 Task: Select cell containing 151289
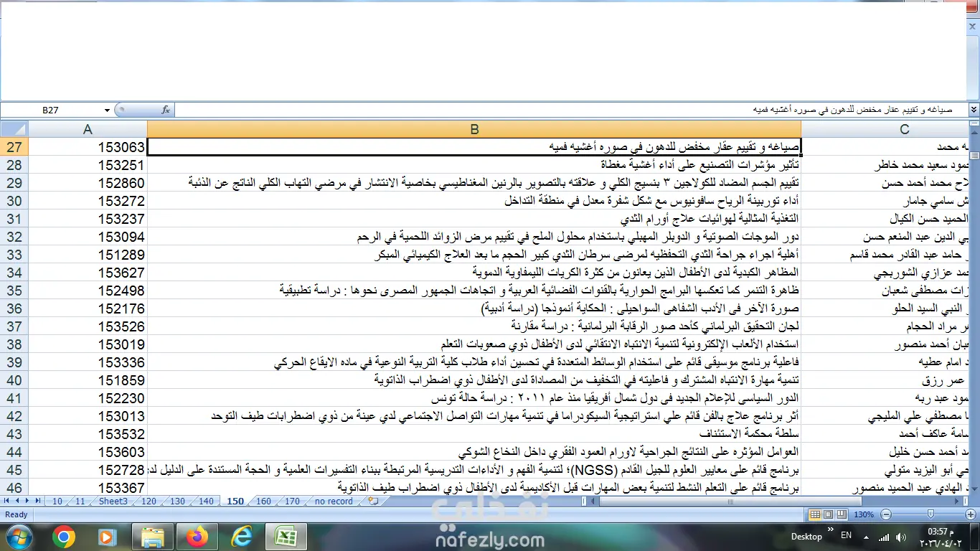coord(88,255)
